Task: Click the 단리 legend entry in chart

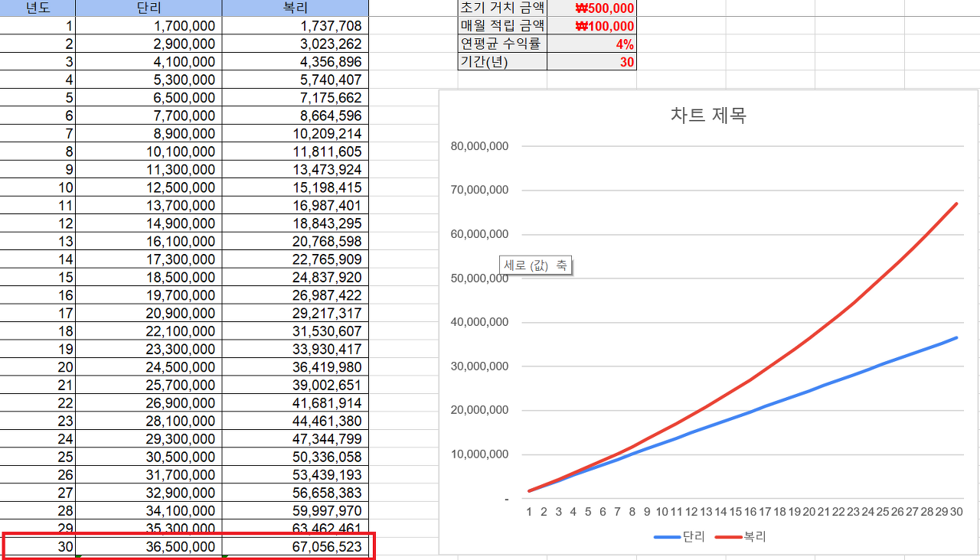Action: click(x=679, y=537)
